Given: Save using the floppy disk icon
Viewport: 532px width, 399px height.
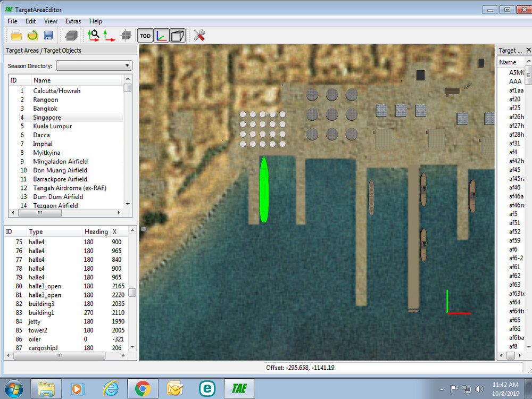Looking at the screenshot, I should tap(48, 35).
